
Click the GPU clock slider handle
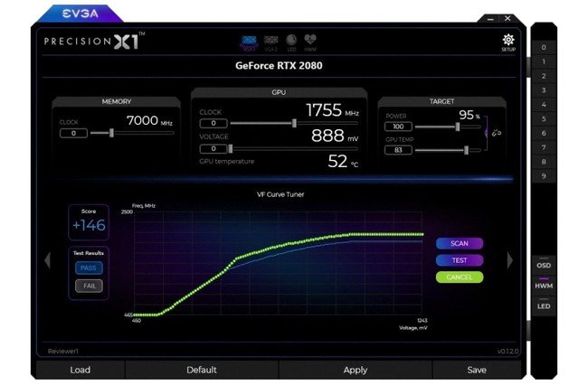(x=294, y=123)
